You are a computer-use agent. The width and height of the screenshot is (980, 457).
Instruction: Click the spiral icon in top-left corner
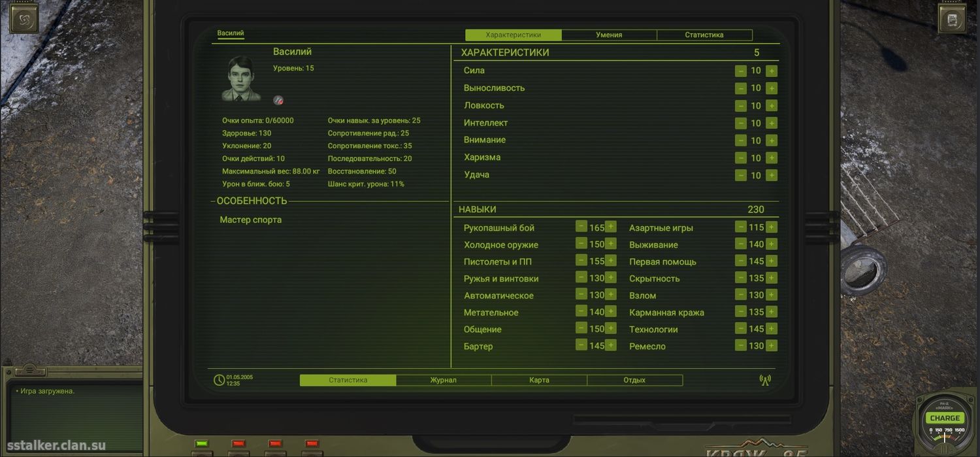(24, 18)
